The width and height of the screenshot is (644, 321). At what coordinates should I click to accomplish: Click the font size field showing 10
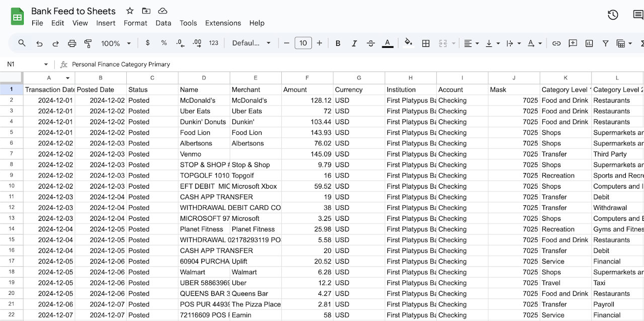tap(303, 43)
